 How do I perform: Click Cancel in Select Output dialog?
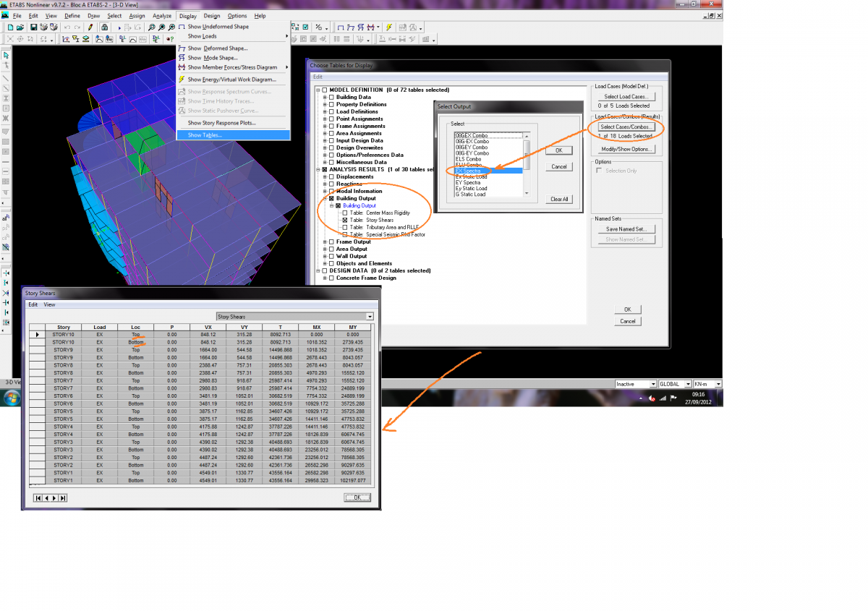(559, 166)
